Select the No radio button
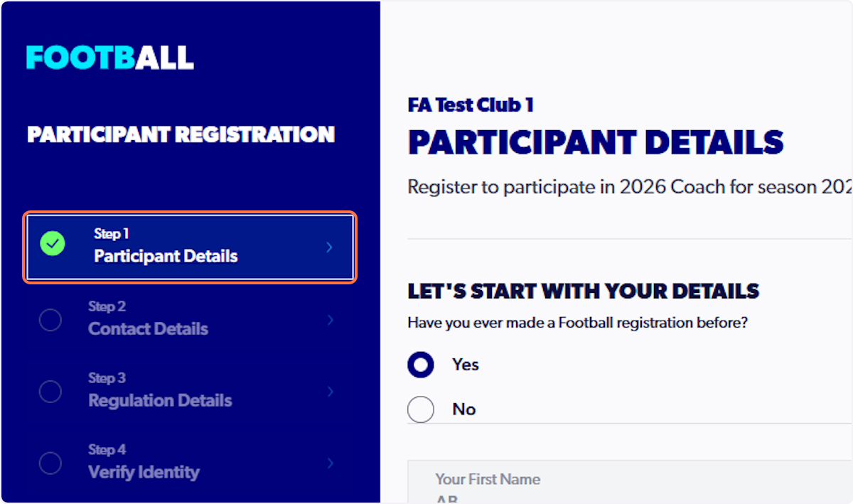Screen dimensions: 853x504 [421, 409]
